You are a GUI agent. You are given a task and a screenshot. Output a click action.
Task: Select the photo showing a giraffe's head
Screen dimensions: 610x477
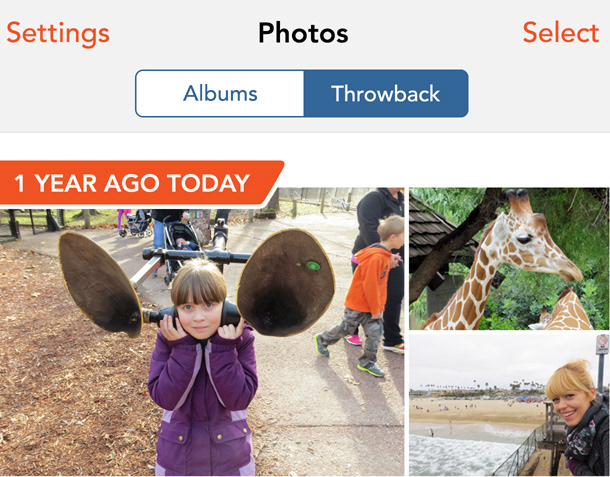coord(509,259)
